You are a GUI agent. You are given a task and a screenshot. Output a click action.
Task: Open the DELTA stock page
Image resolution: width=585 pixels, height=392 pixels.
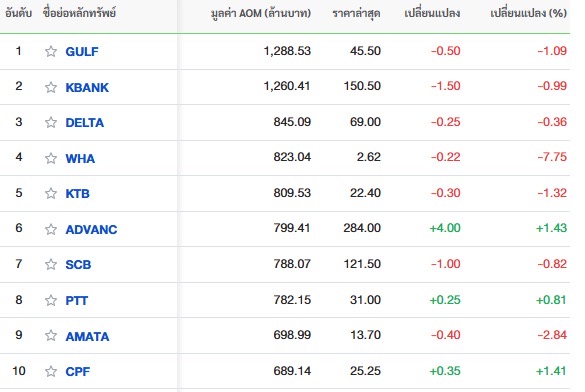[85, 123]
